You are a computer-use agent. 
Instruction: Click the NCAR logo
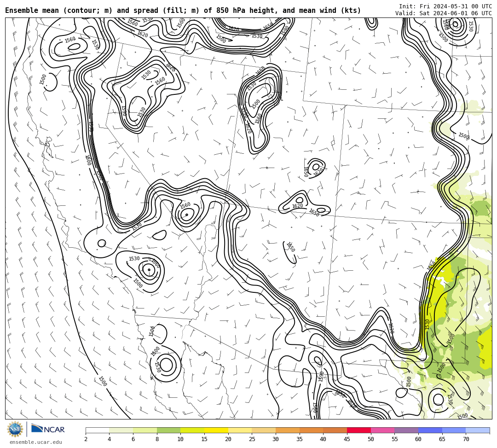click(48, 429)
